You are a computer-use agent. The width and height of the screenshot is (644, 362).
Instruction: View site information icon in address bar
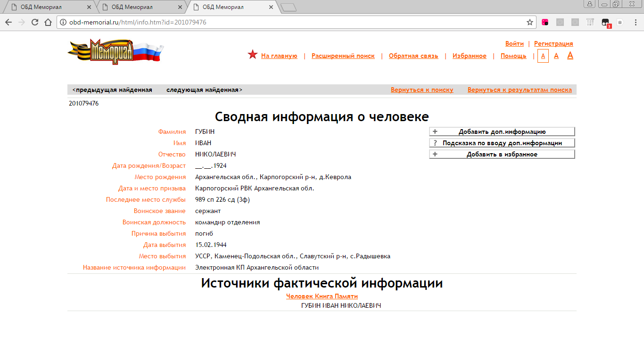(x=63, y=22)
